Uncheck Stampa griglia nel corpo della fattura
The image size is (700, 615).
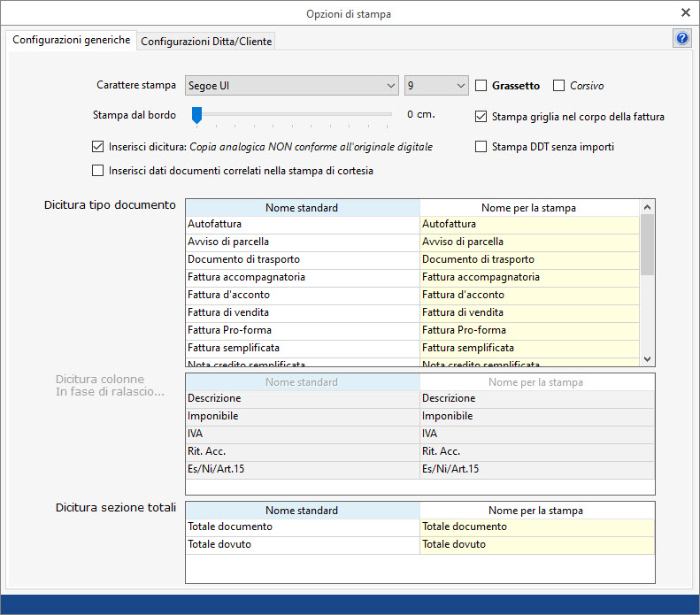[x=481, y=117]
